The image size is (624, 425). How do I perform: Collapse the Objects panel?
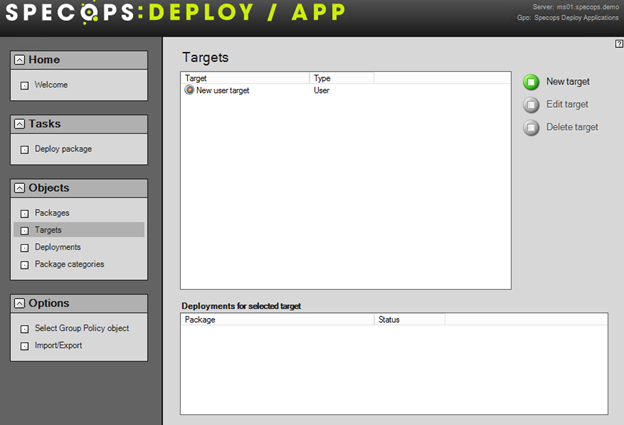point(19,188)
